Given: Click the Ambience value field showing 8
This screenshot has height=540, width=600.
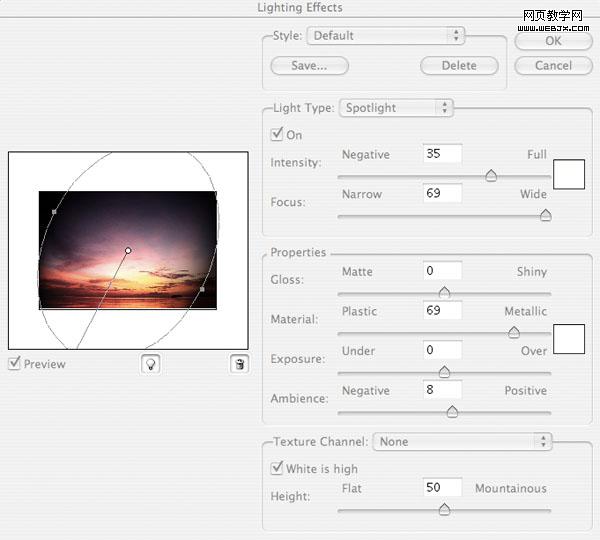Looking at the screenshot, I should click(x=442, y=389).
